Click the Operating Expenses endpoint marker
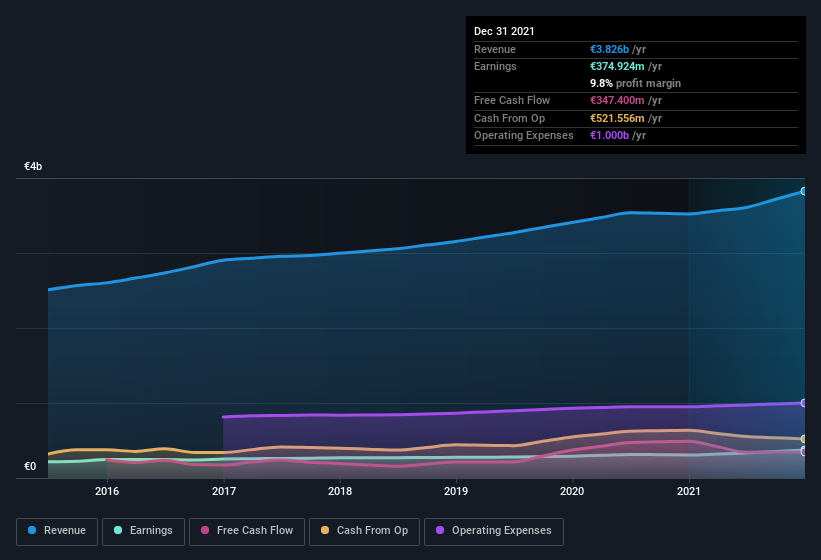The image size is (821, 560). 803,403
